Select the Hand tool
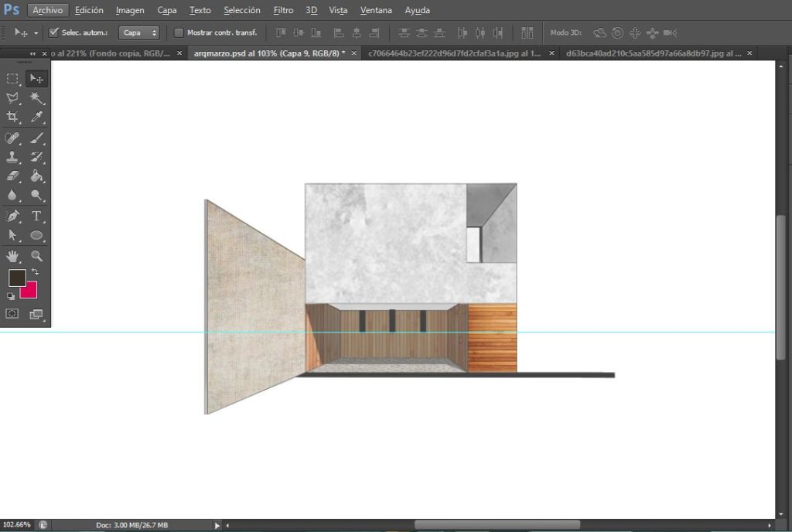The height and width of the screenshot is (532, 792). click(x=12, y=256)
